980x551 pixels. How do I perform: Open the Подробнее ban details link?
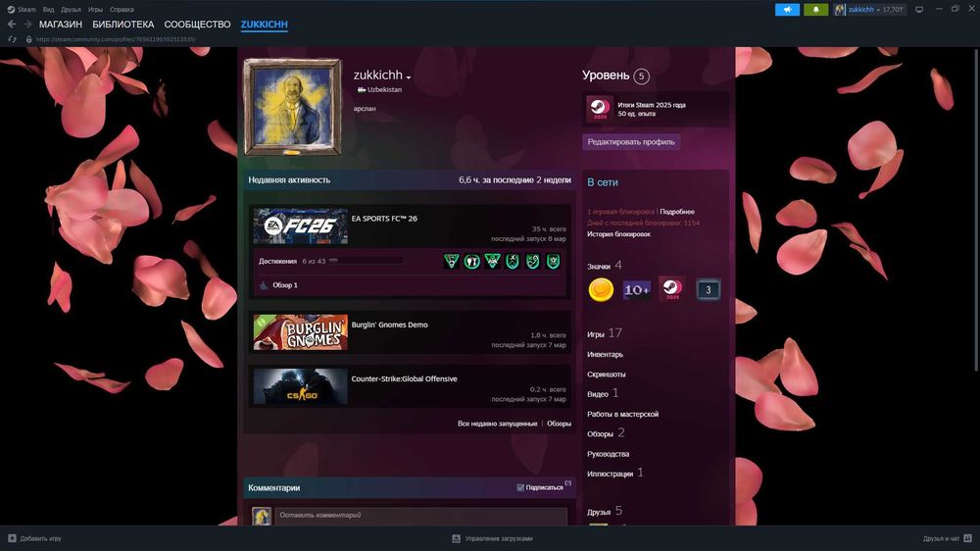[x=677, y=212]
